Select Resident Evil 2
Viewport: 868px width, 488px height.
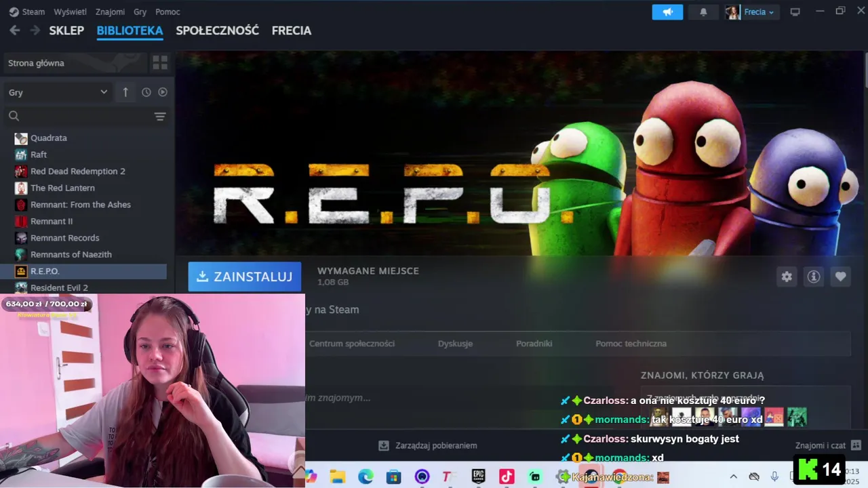tap(83, 287)
